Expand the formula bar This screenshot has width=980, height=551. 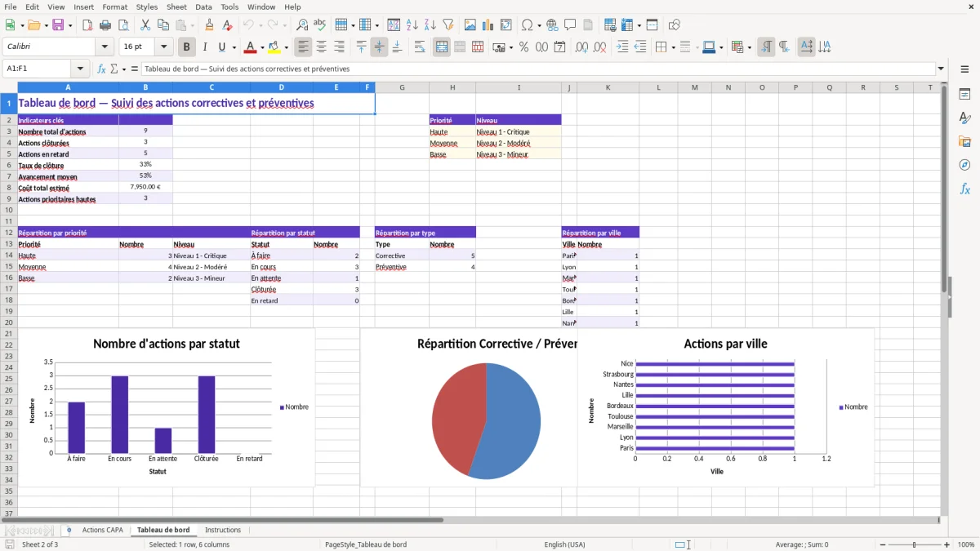(941, 69)
